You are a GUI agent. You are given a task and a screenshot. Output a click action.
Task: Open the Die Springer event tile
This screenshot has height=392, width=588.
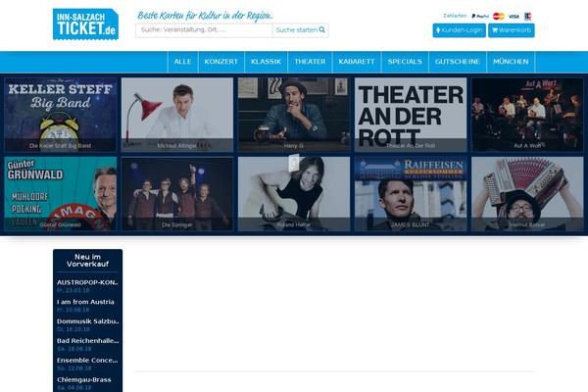pyautogui.click(x=177, y=194)
